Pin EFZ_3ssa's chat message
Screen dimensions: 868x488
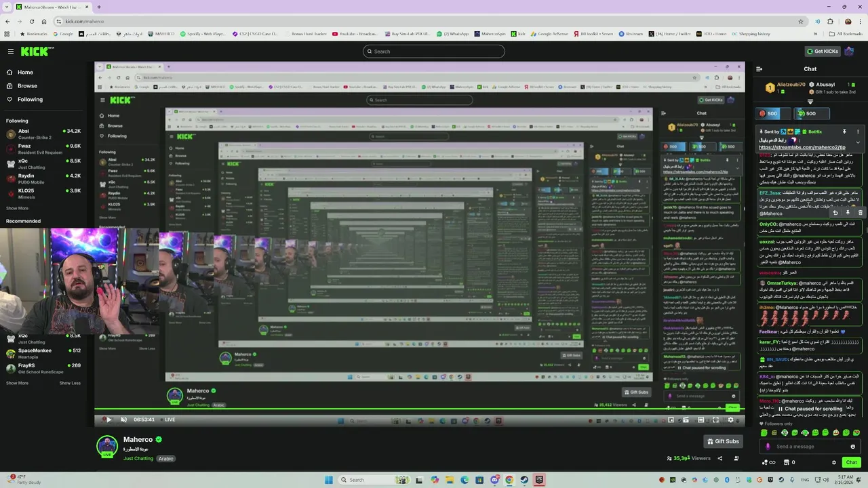point(848,212)
